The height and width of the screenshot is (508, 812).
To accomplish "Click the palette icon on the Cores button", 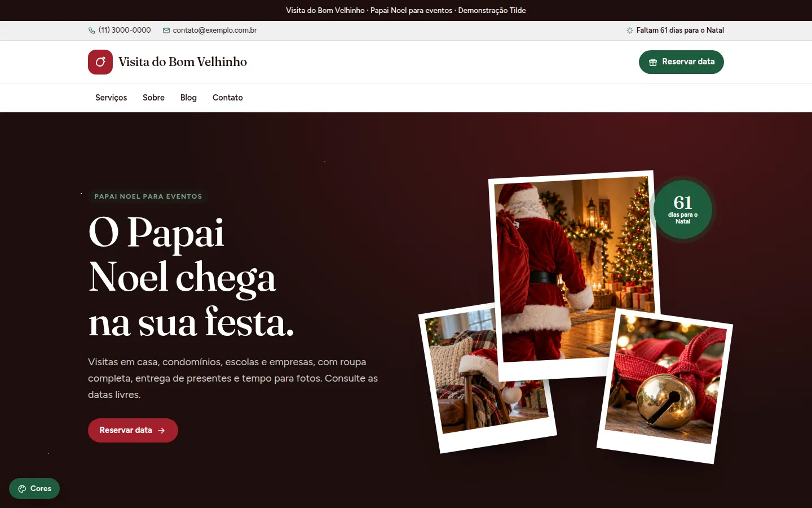I will (x=22, y=489).
